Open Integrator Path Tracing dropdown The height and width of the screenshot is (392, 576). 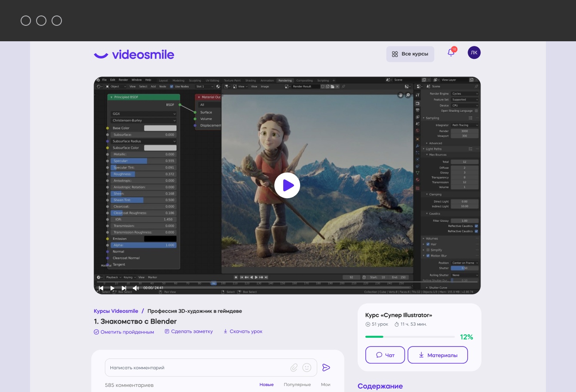(x=465, y=125)
